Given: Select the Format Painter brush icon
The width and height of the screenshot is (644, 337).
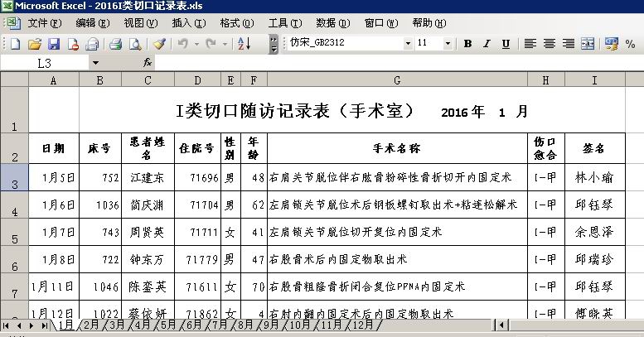Looking at the screenshot, I should (x=158, y=43).
